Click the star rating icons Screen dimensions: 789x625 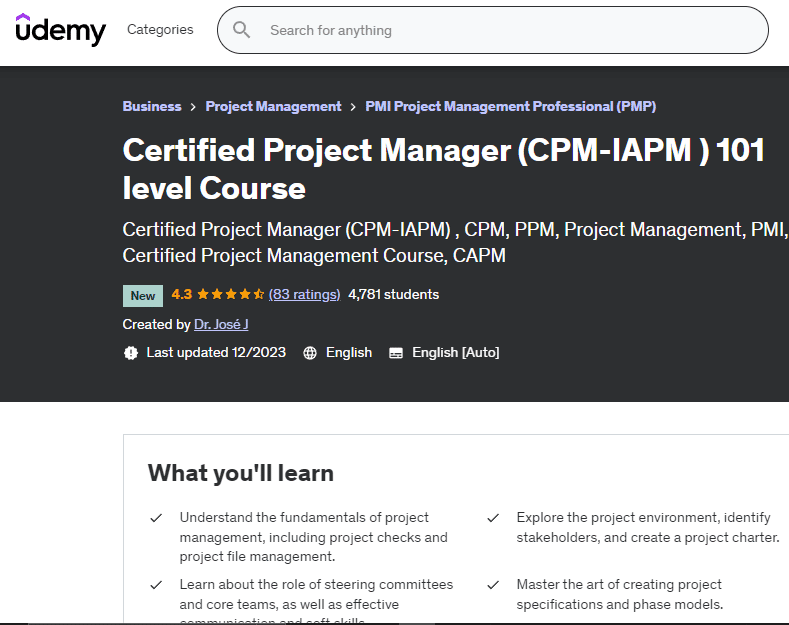point(231,295)
